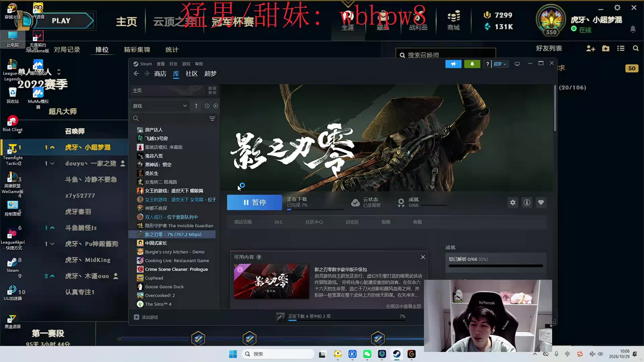Click the Windows Start button

coord(233,354)
